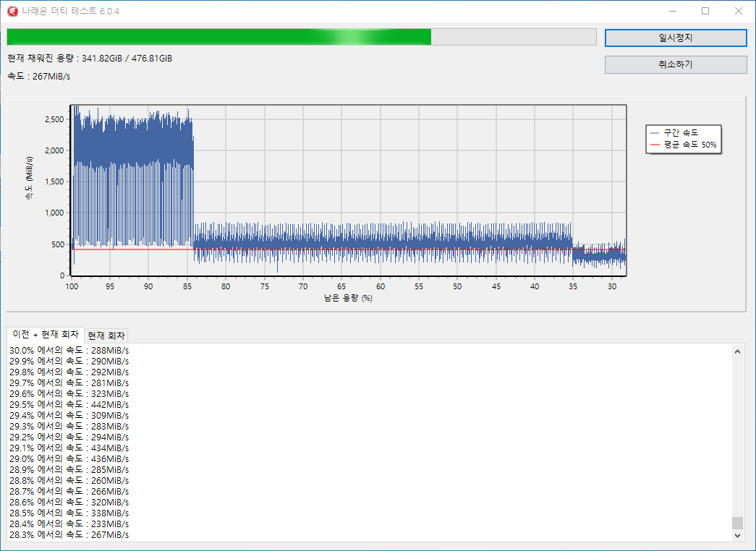This screenshot has height=551, width=756.
Task: Minimize the 나래온 더티 테스트 window
Action: coord(671,11)
